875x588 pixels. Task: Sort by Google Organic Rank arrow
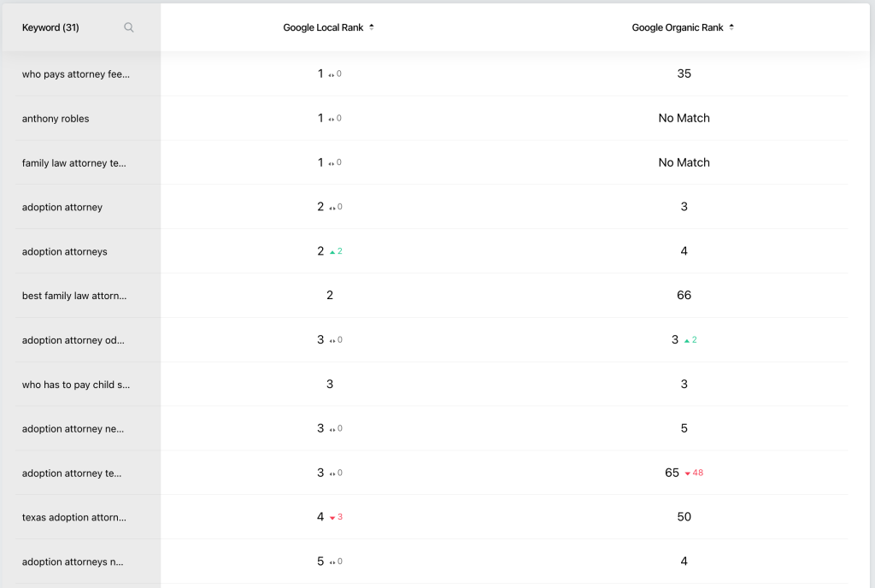[731, 27]
